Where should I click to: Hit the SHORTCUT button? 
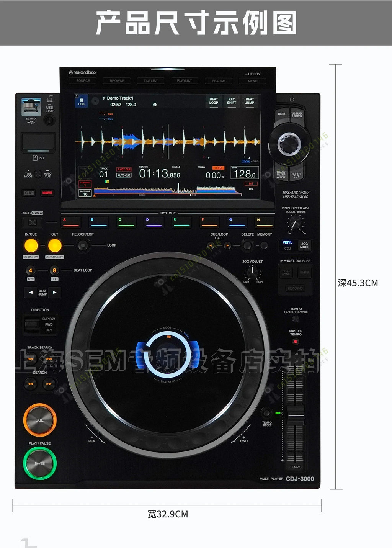click(297, 174)
